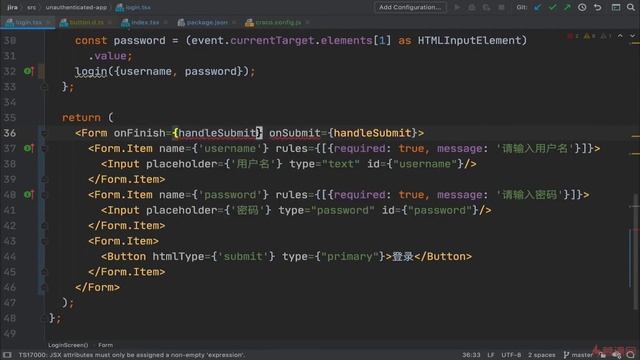Click LF line separator in status bar
This screenshot has width=640, height=360.
[491, 355]
